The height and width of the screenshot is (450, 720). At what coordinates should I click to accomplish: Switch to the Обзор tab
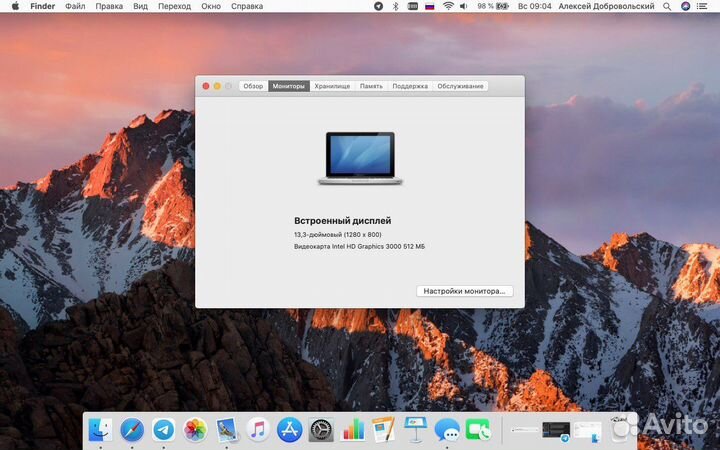(253, 86)
